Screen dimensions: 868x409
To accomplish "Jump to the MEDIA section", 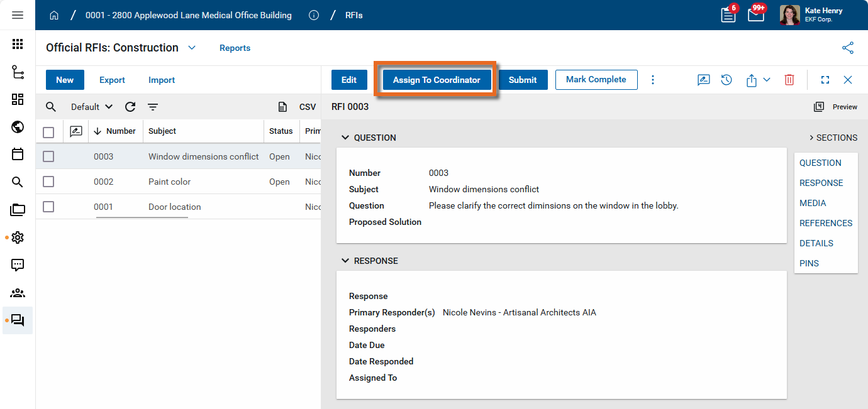I will [x=813, y=203].
